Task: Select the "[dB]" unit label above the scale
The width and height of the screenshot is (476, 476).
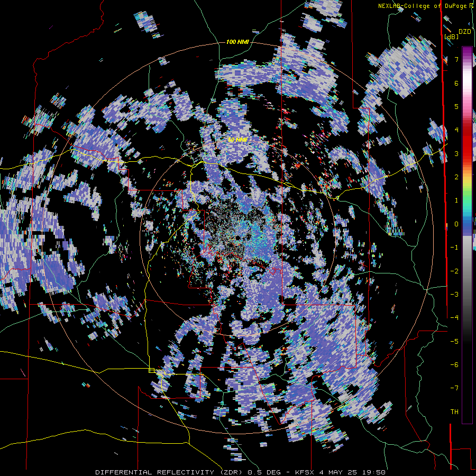Action: click(x=452, y=37)
